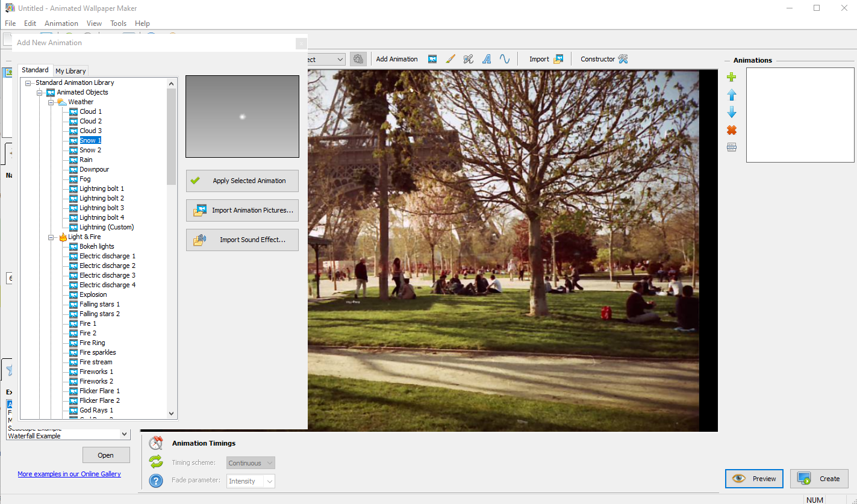Move the animation up with the blue up arrow
This screenshot has width=857, height=504.
(732, 95)
